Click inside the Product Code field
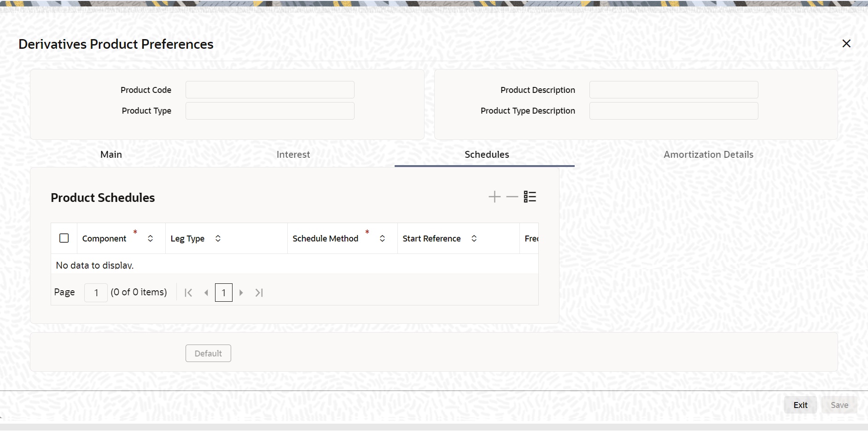 (270, 90)
